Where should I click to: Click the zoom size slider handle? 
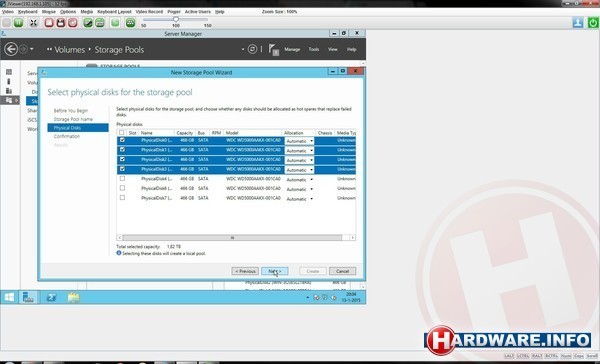tap(176, 19)
